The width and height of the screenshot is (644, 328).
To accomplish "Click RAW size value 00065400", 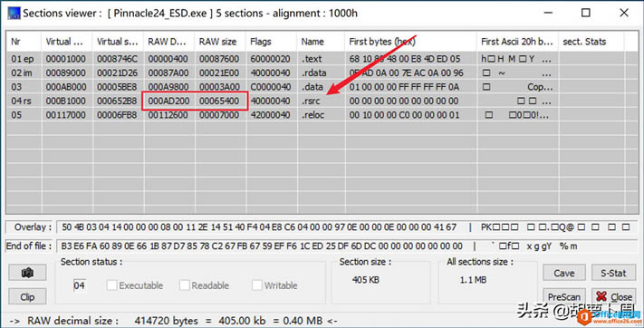I will tap(219, 101).
